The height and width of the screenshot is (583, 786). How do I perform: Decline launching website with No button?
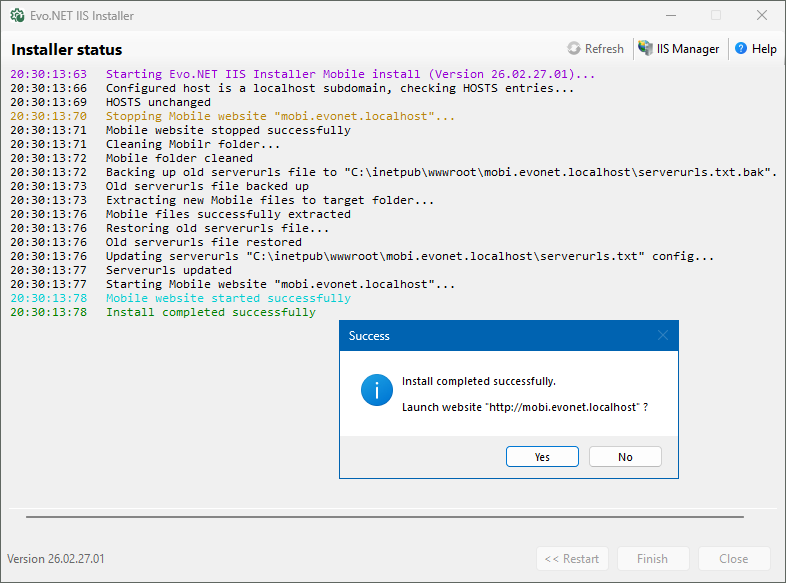tap(625, 457)
